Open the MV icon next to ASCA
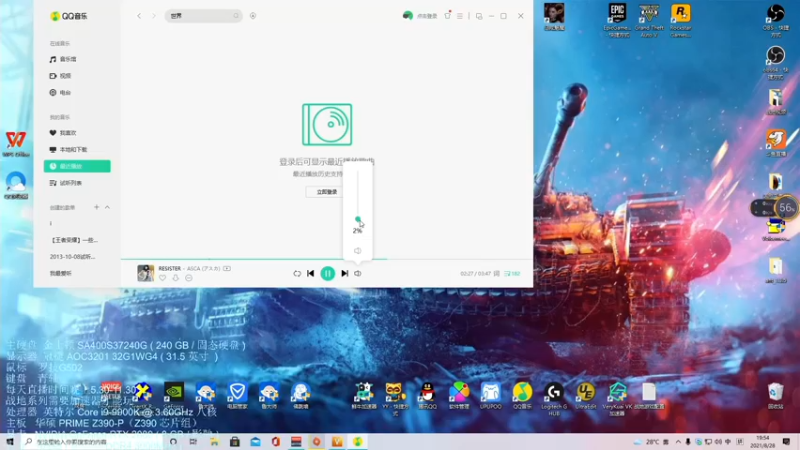 pos(227,268)
